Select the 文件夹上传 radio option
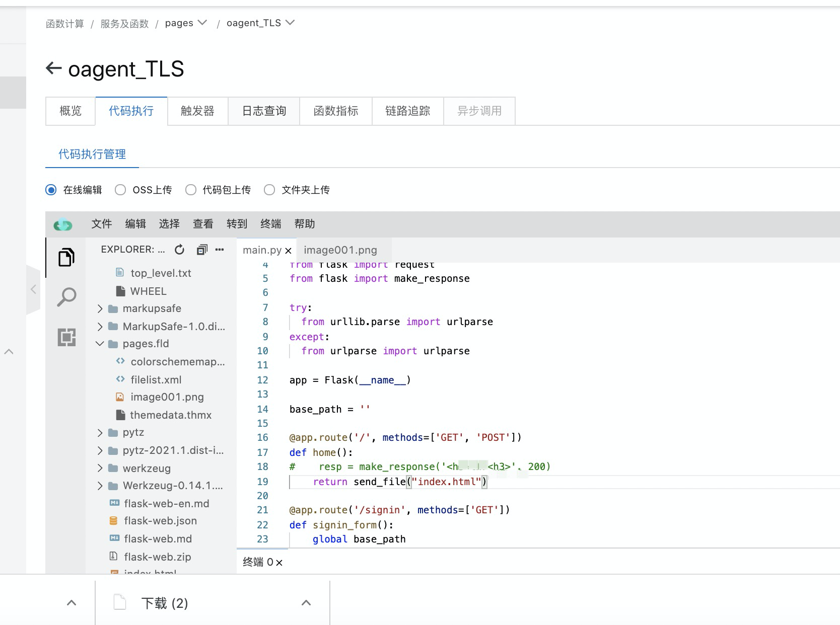Viewport: 840px width, 625px height. (269, 190)
